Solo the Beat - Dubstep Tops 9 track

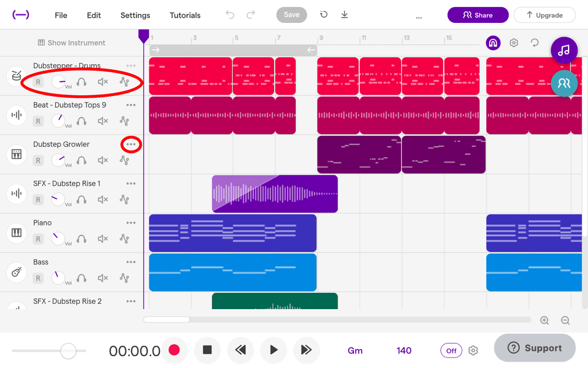point(82,121)
